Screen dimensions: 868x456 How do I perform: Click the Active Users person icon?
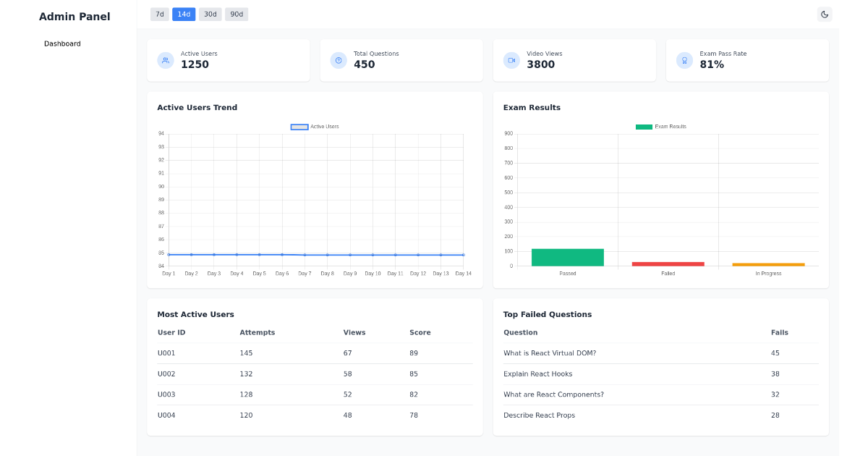coord(165,60)
